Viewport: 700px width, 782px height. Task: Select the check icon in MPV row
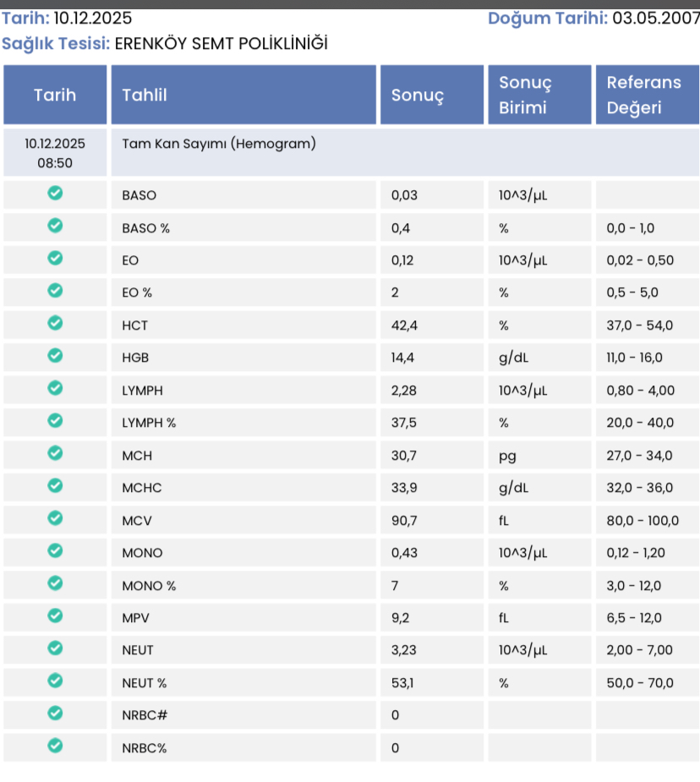(x=55, y=616)
